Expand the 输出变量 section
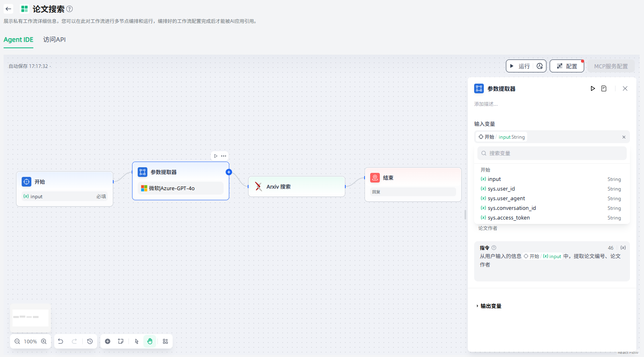Image resolution: width=644 pixels, height=357 pixels. pos(489,306)
